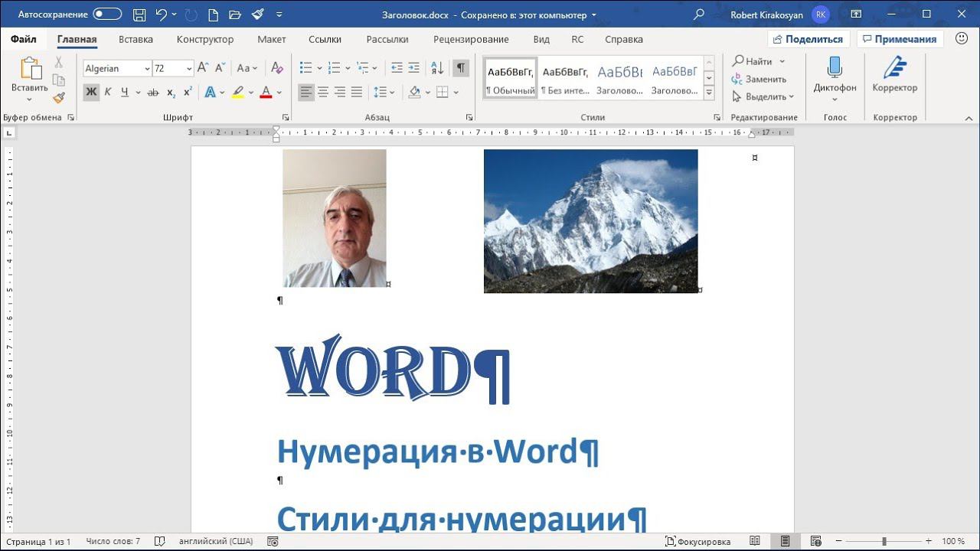
Task: Switch to the Макет tab
Action: click(272, 39)
